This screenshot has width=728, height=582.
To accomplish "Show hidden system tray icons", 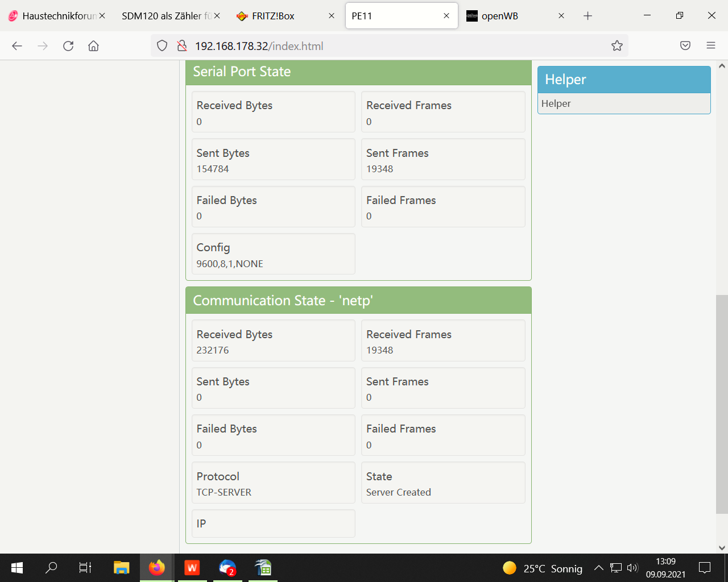I will point(598,568).
